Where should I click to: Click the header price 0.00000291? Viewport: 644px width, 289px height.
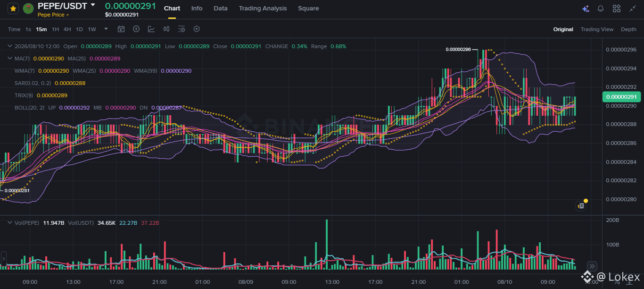(130, 6)
